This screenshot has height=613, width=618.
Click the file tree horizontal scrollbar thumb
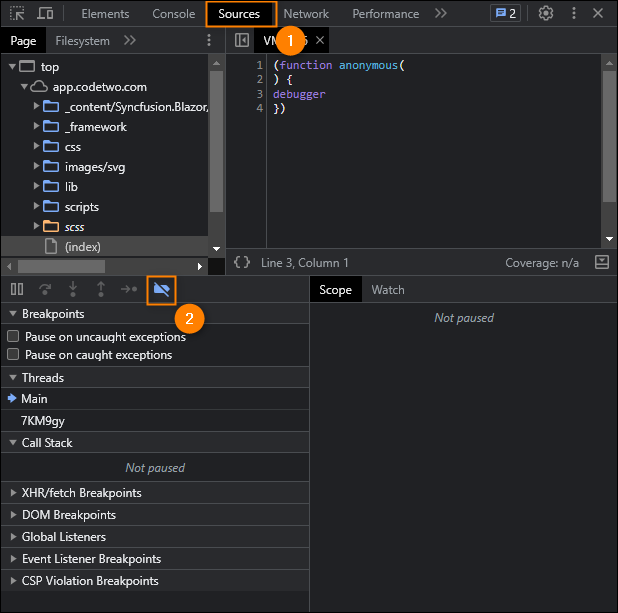point(61,266)
